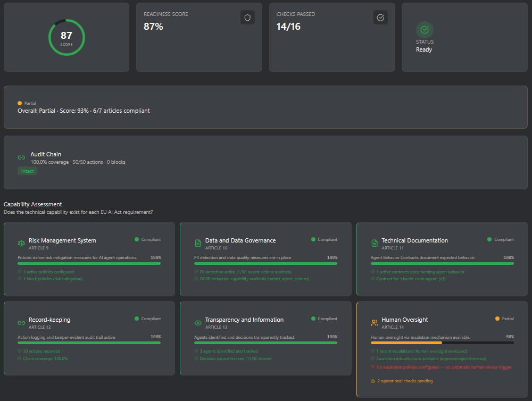The image size is (532, 401).
Task: Click the document icon on Technical Documentation
Action: (x=374, y=243)
